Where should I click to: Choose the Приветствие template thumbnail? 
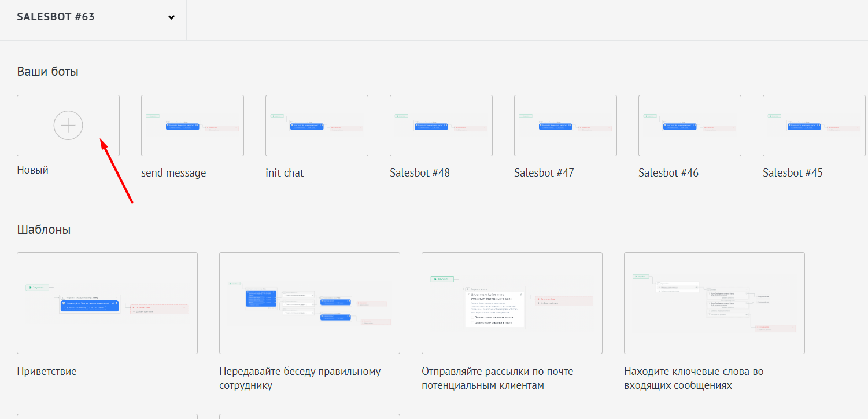[107, 303]
